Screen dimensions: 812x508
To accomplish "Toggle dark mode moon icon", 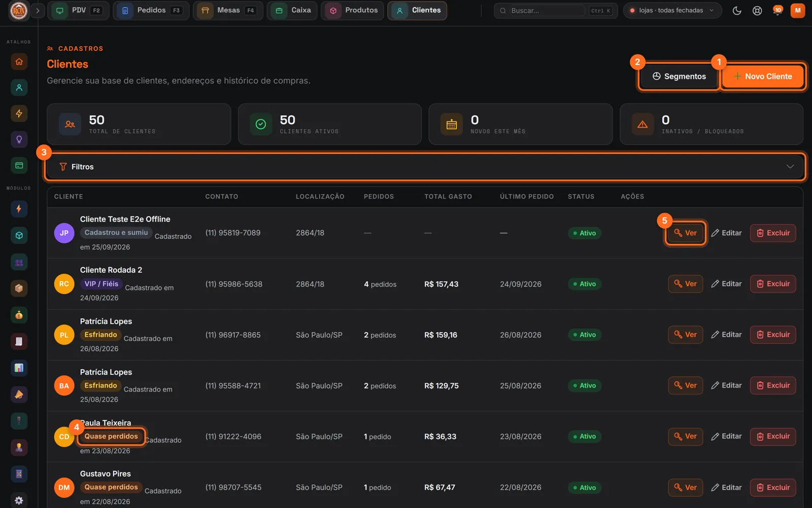I will (x=737, y=10).
